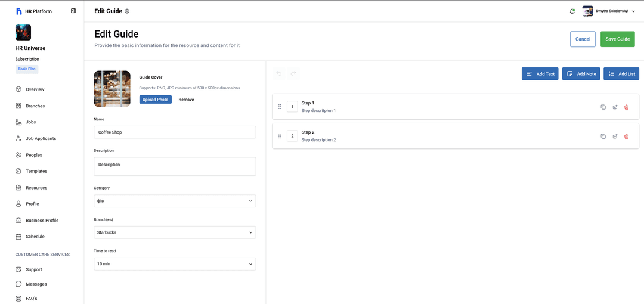Image resolution: width=644 pixels, height=304 pixels.
Task: Click the redo arrow icon
Action: click(293, 74)
